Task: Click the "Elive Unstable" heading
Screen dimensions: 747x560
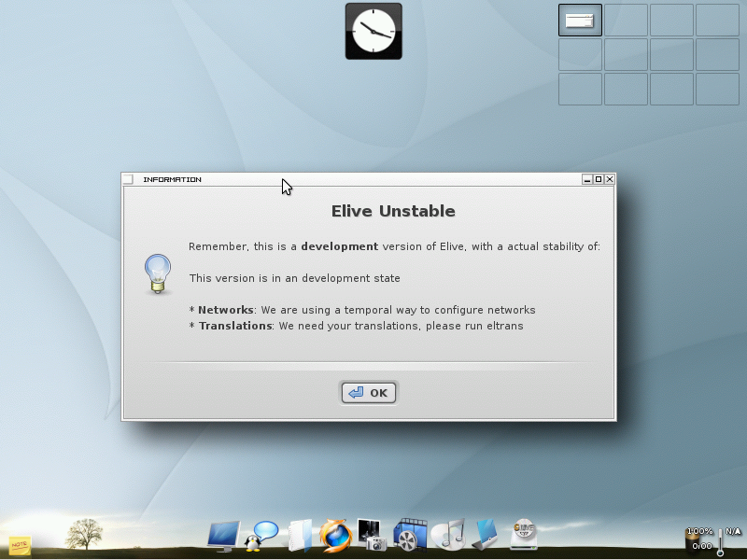Action: pyautogui.click(x=393, y=211)
